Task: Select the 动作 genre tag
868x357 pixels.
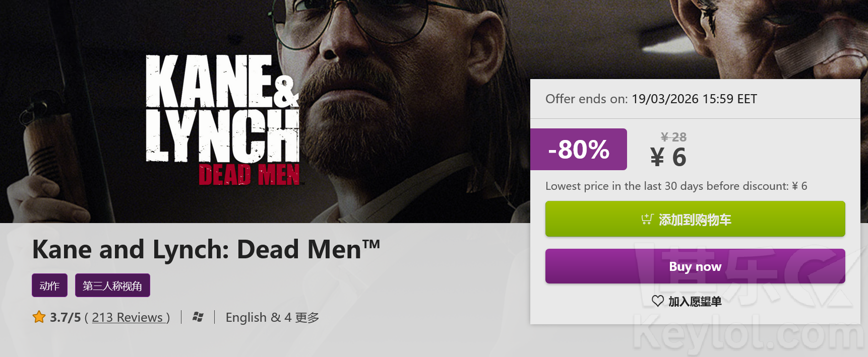Action: pyautogui.click(x=49, y=285)
